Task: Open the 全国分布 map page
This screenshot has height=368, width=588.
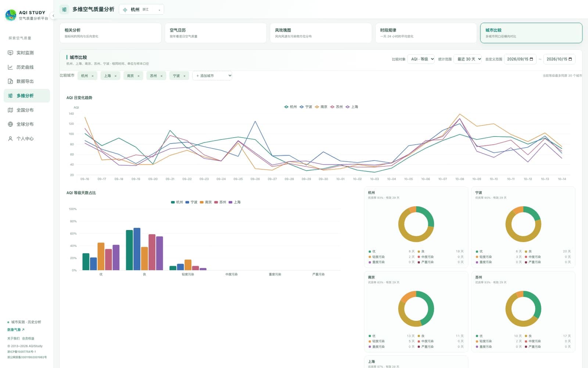Action: (x=26, y=110)
